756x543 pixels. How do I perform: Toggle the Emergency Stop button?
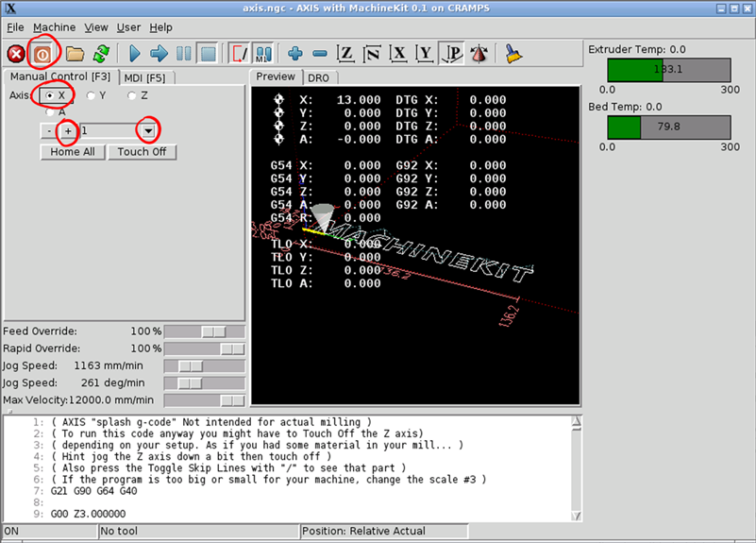16,53
